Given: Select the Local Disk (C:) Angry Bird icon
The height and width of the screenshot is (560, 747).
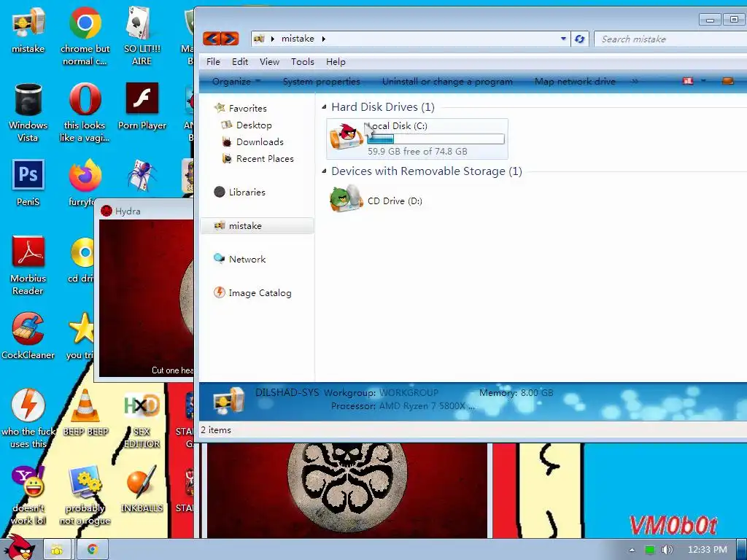Looking at the screenshot, I should tap(347, 136).
